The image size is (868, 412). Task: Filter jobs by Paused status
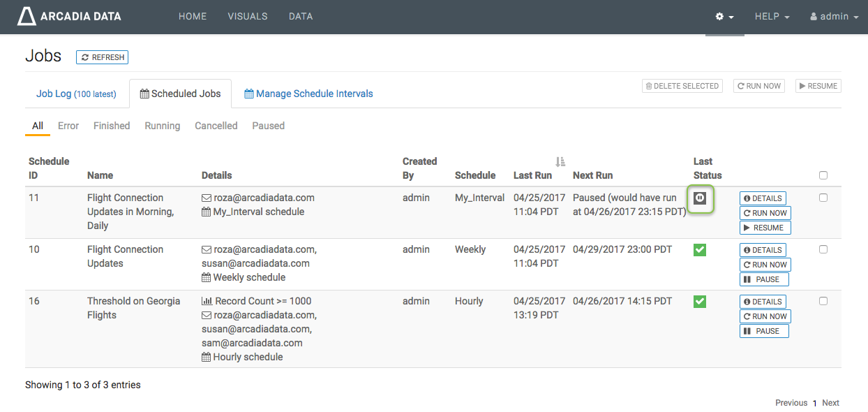pyautogui.click(x=268, y=126)
